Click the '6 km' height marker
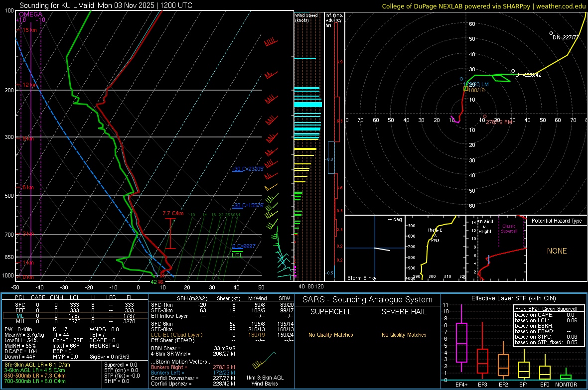This screenshot has height=390, width=588. coord(28,187)
